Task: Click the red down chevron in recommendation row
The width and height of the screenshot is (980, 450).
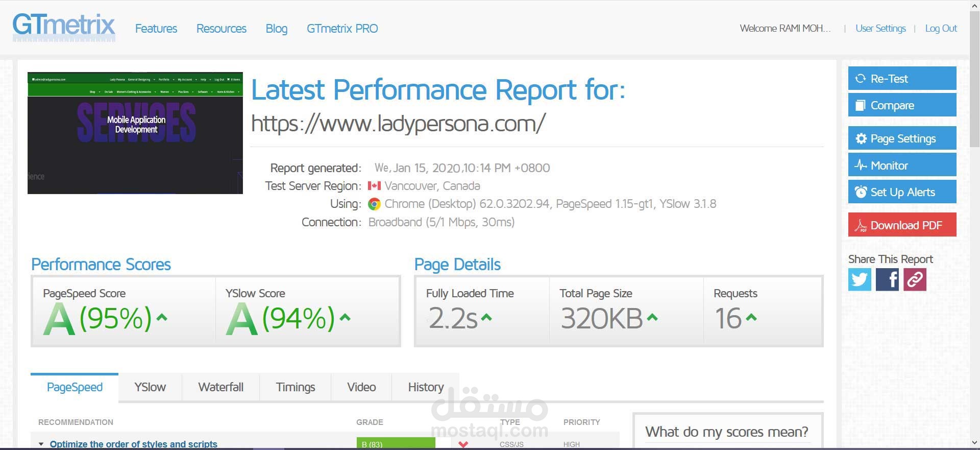Action: tap(463, 444)
